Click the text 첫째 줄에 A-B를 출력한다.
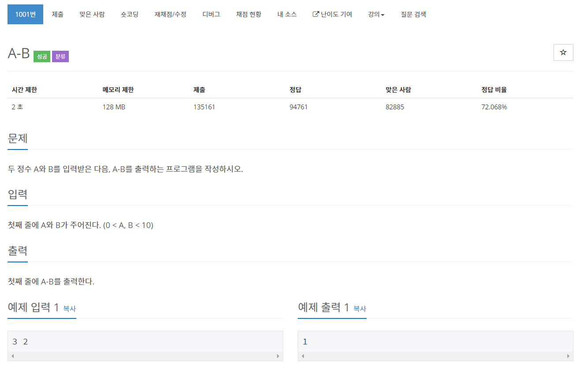Viewport: 588px width, 370px height. [x=51, y=281]
